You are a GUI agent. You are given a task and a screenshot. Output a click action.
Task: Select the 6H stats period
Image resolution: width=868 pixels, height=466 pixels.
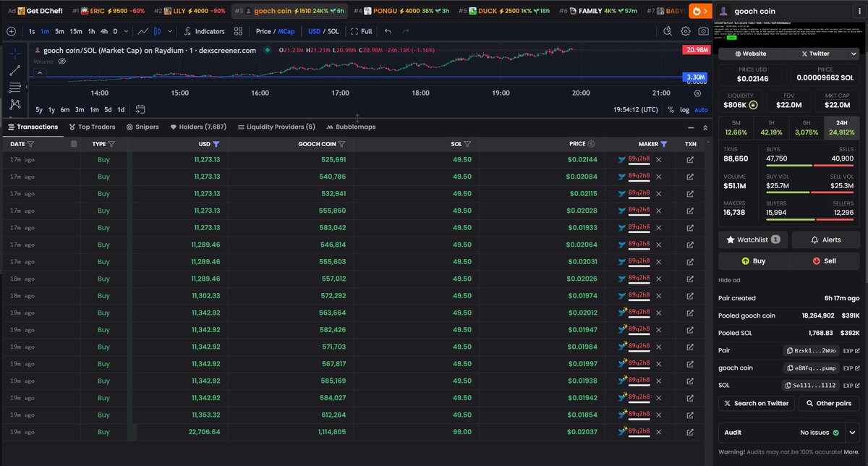pyautogui.click(x=807, y=127)
